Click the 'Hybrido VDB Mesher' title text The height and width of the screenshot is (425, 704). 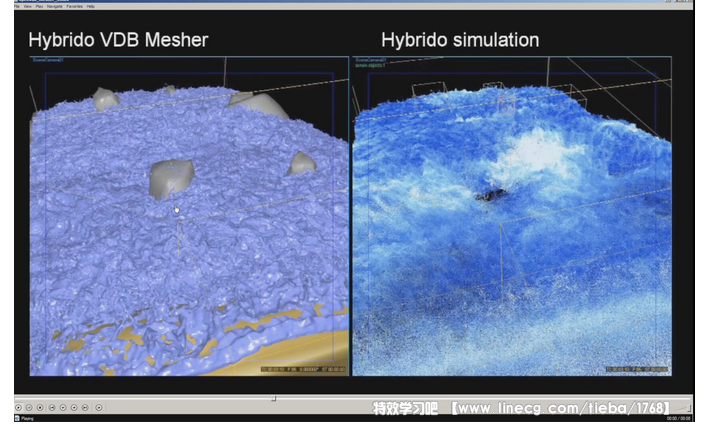(119, 40)
